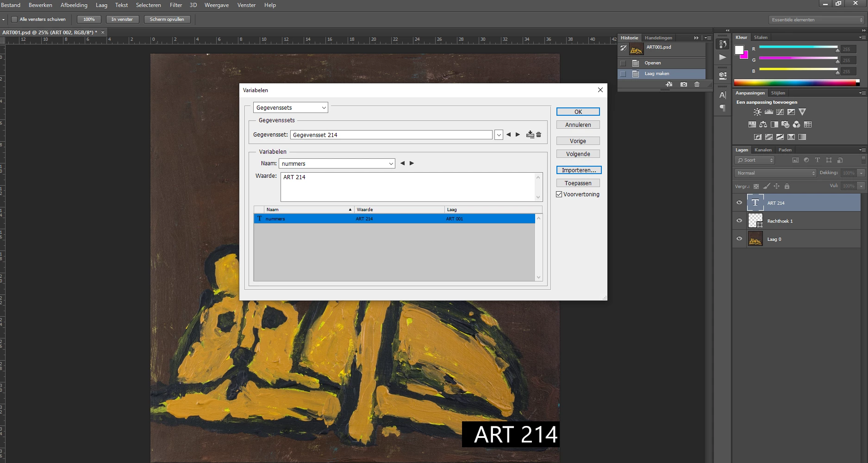Add a Photo Filter adjustment

coord(786,125)
